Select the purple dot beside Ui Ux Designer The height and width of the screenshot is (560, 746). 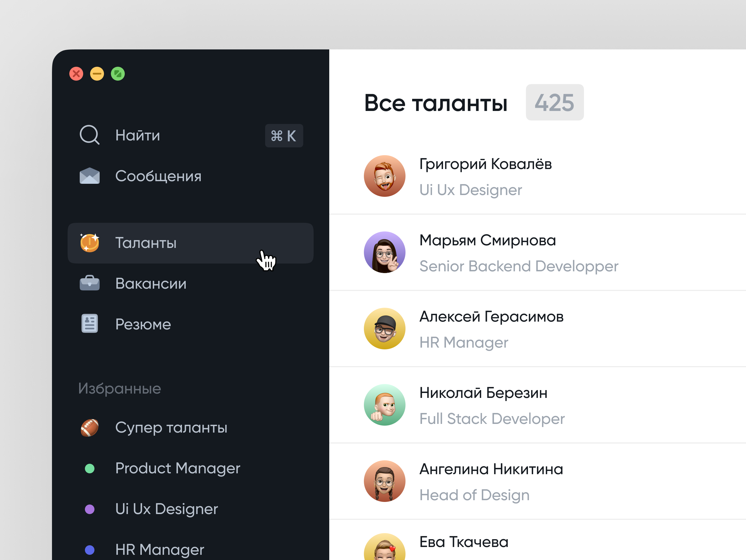click(x=90, y=509)
